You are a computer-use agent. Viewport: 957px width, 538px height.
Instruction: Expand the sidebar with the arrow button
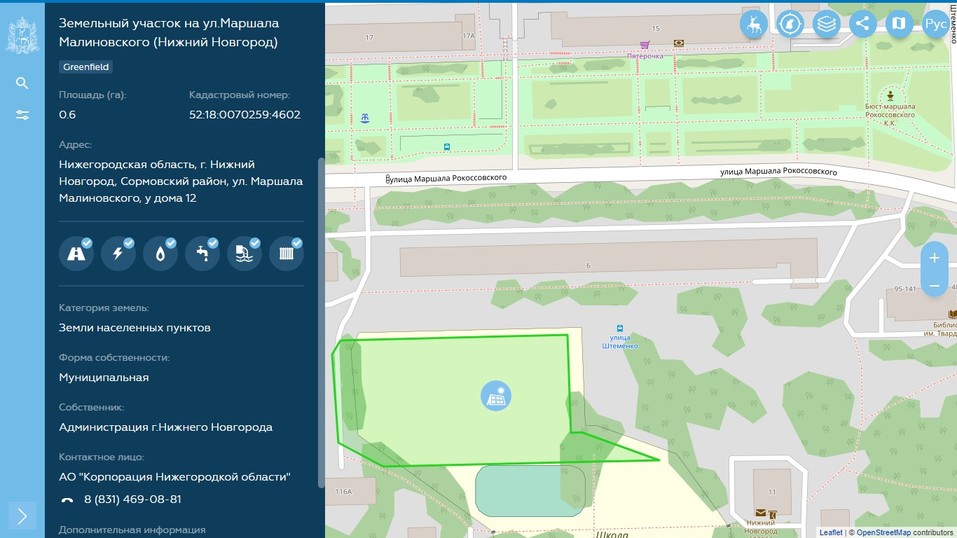22,517
